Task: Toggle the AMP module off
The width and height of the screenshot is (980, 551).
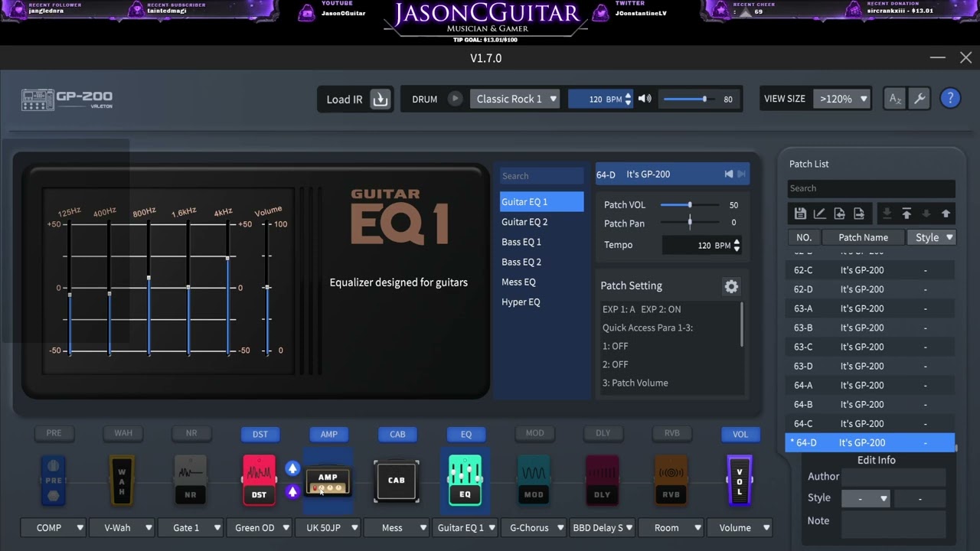Action: point(328,434)
